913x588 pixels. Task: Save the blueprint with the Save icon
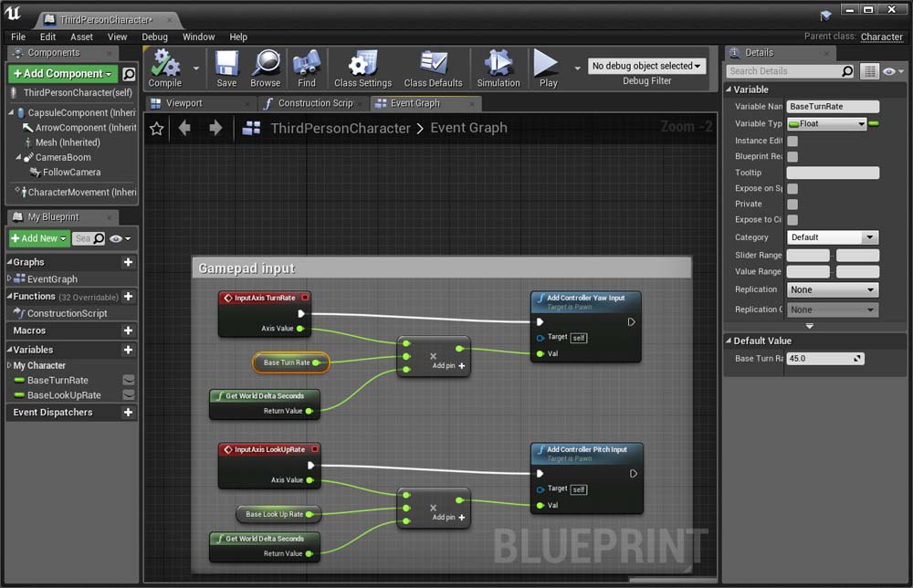(226, 64)
